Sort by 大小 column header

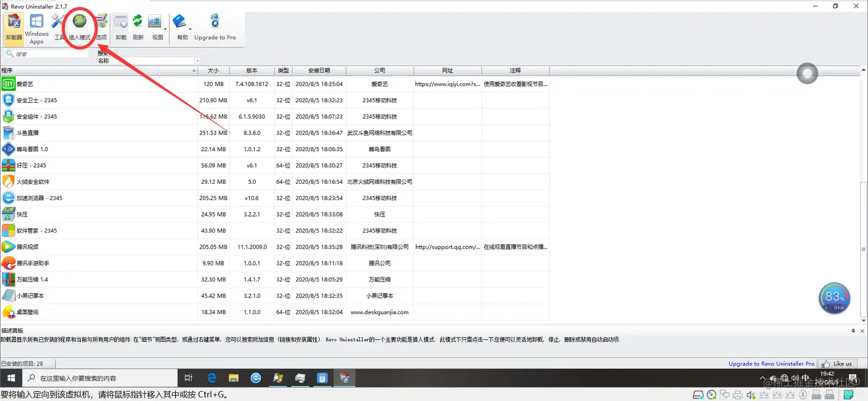tap(214, 71)
